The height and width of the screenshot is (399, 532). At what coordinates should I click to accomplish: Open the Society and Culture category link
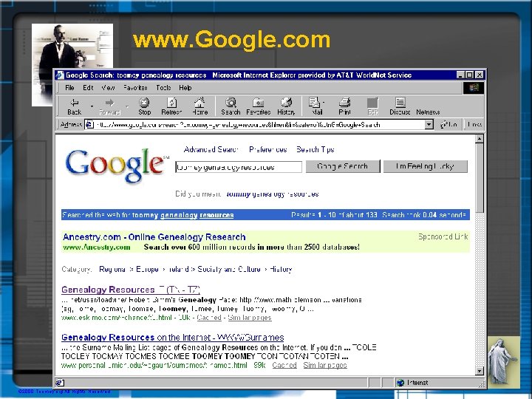pos(229,270)
